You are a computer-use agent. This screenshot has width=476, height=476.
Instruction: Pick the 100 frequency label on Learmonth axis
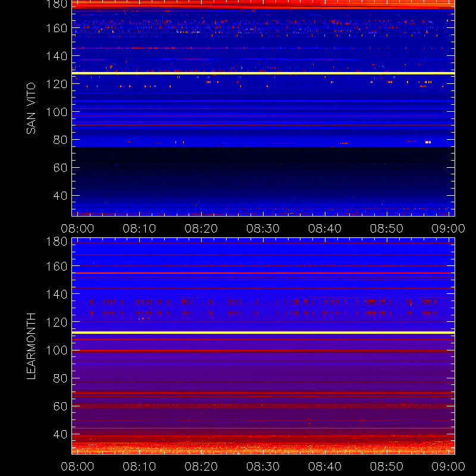(x=57, y=350)
